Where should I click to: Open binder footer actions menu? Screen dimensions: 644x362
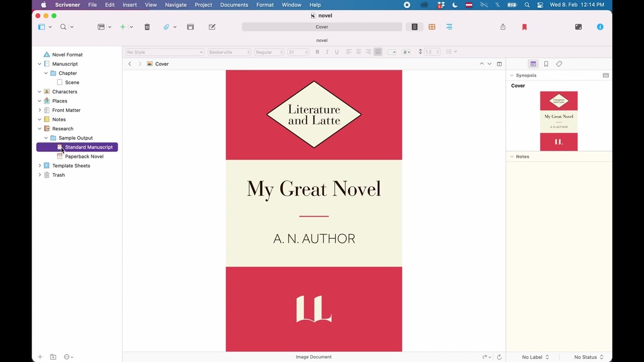(68, 357)
